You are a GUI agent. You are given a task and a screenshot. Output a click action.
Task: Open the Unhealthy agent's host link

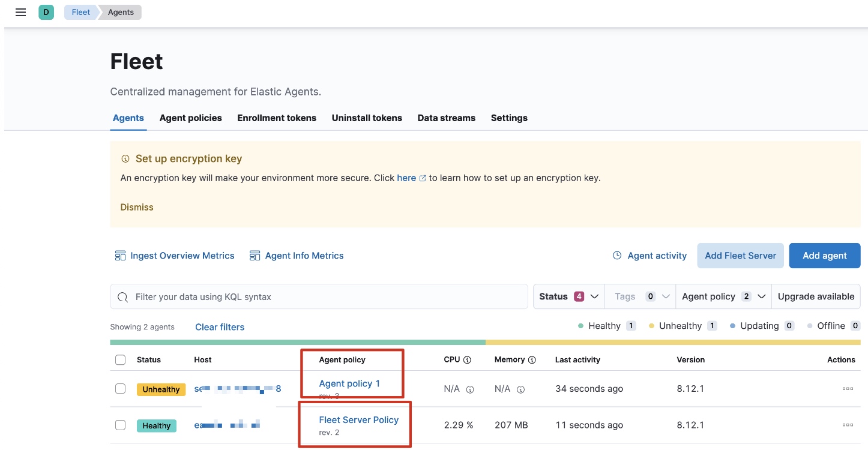click(238, 389)
